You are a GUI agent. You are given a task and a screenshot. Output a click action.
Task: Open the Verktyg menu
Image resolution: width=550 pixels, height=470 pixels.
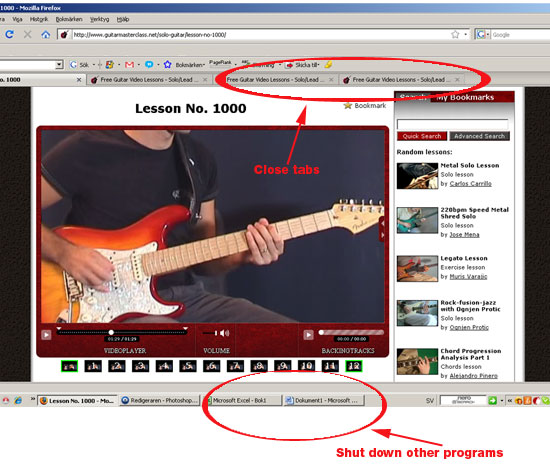(x=99, y=19)
